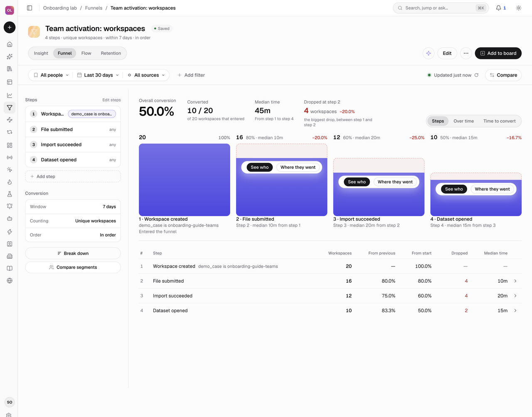Click the Edit button

pos(447,53)
